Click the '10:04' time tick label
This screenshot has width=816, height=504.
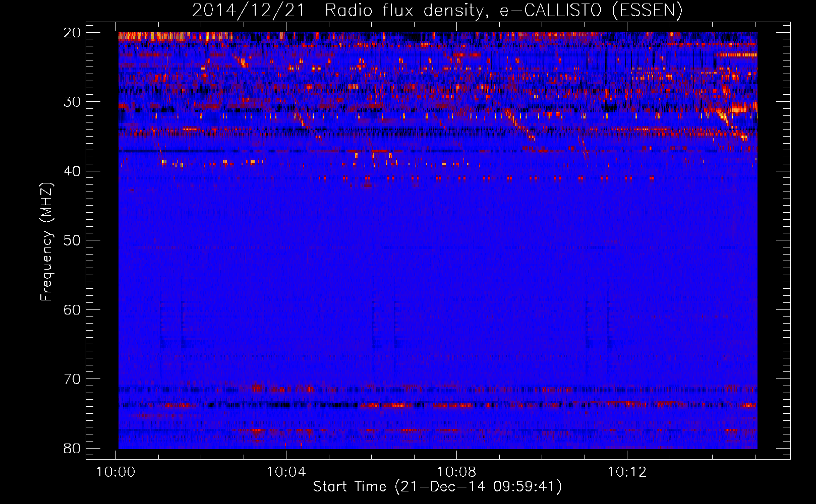pyautogui.click(x=286, y=472)
